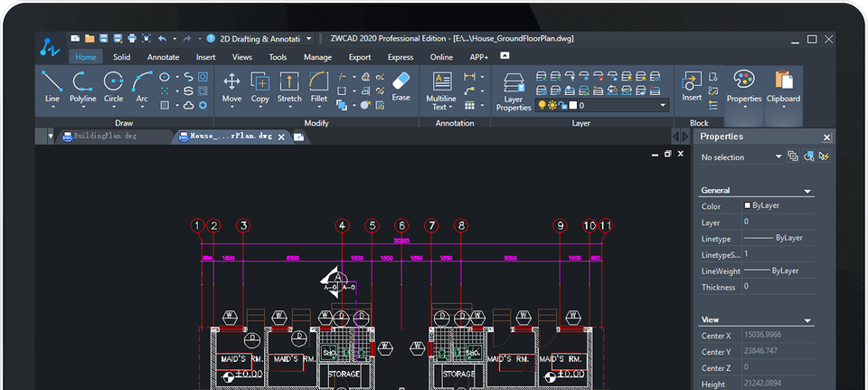Select the Spline tool in Draw
The height and width of the screenshot is (390, 868).
(x=189, y=77)
